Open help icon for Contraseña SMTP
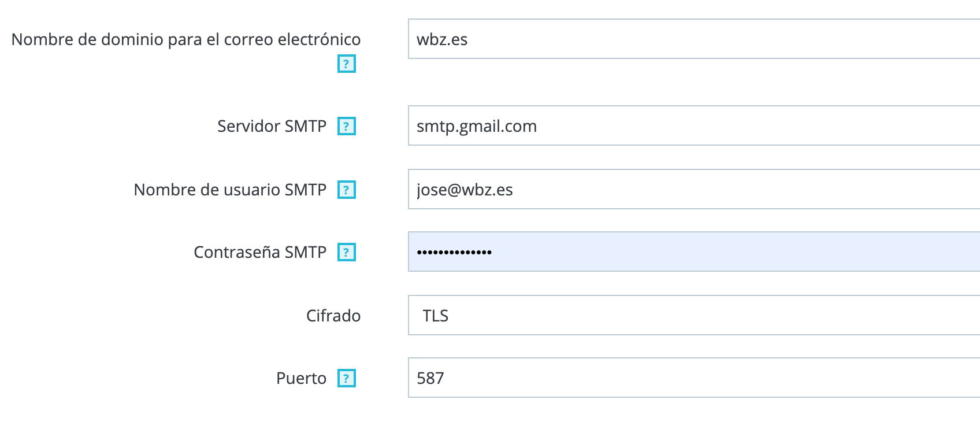The width and height of the screenshot is (980, 429). pyautogui.click(x=346, y=252)
